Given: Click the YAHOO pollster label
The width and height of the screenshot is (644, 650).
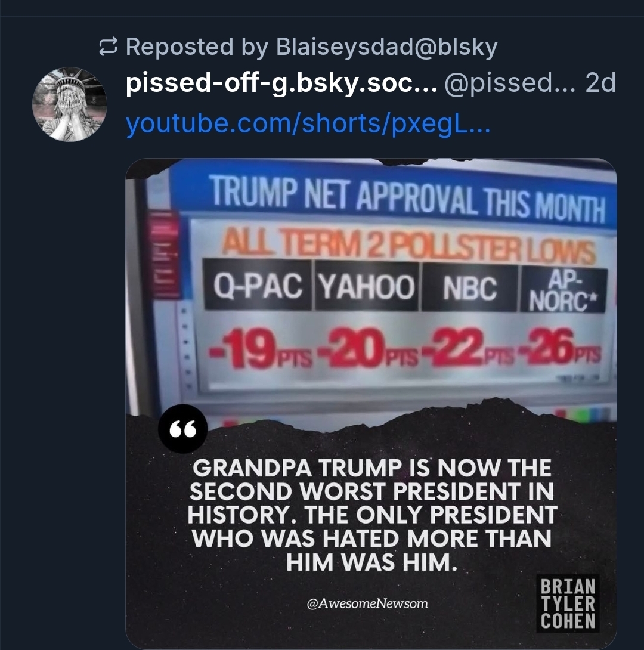Looking at the screenshot, I should coord(366,287).
